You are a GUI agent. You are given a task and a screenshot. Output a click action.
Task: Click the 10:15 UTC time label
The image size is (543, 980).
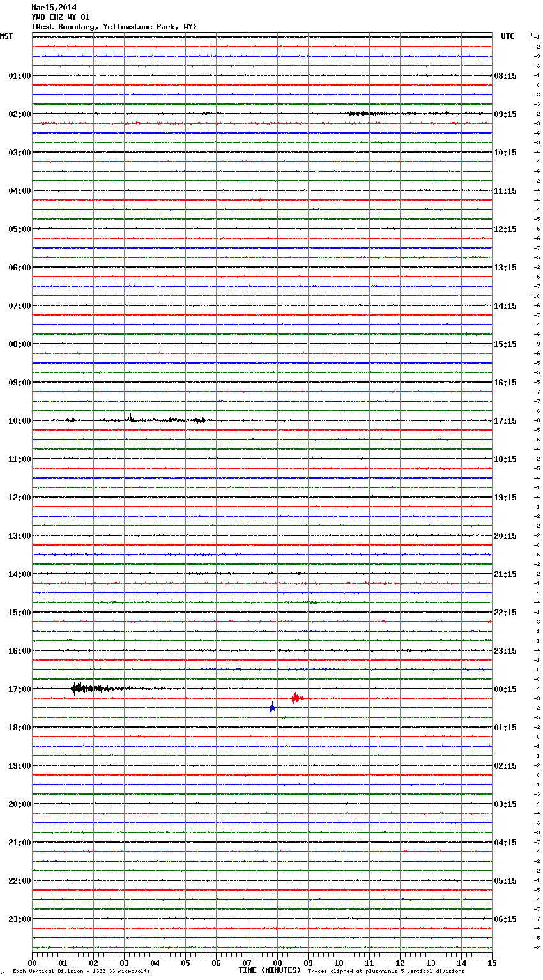tap(505, 153)
